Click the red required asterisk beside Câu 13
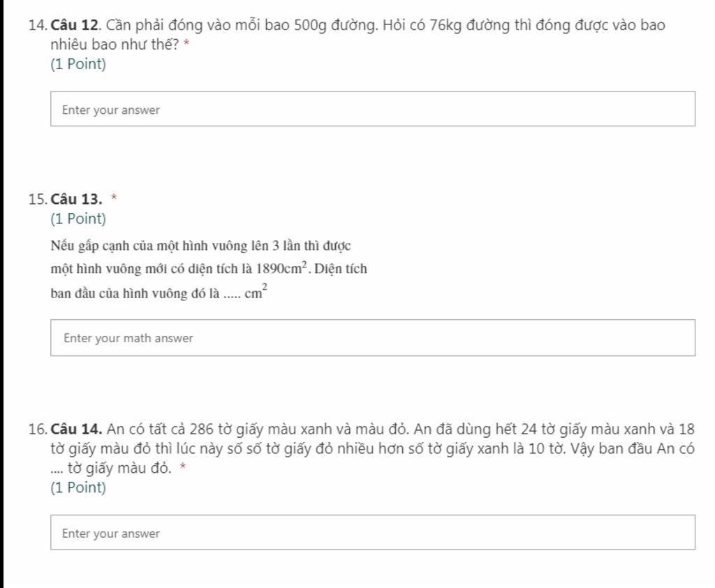Viewport: 715px width, 588px height. 114,198
